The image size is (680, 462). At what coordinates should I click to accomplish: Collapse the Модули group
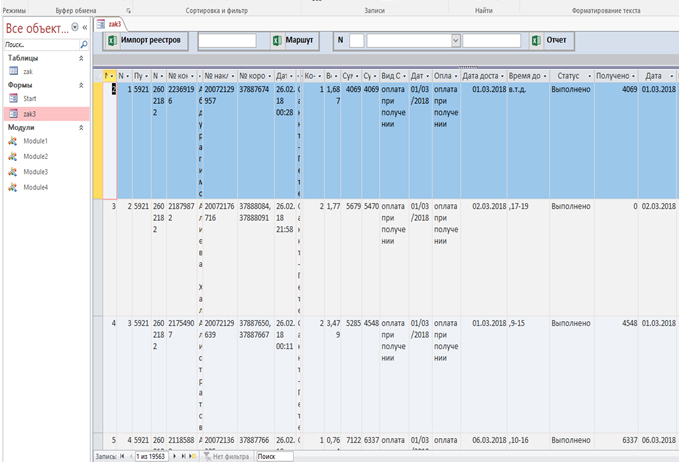[81, 128]
